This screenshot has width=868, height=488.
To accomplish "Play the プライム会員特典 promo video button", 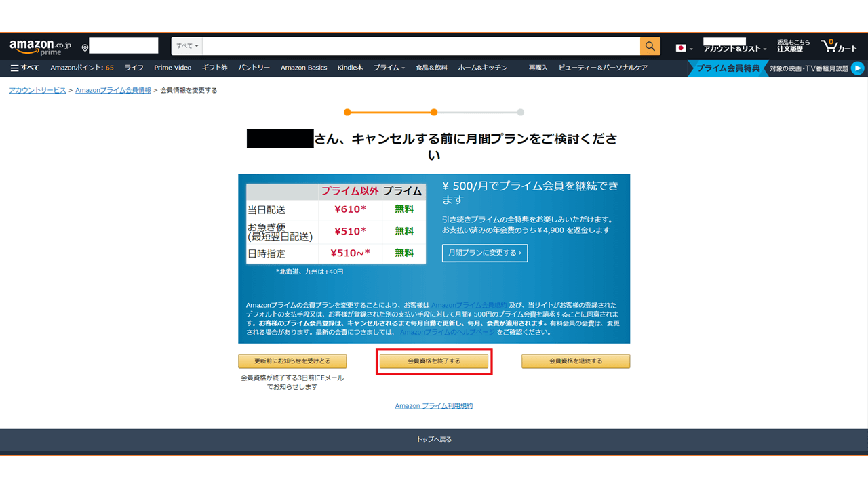I will [857, 68].
